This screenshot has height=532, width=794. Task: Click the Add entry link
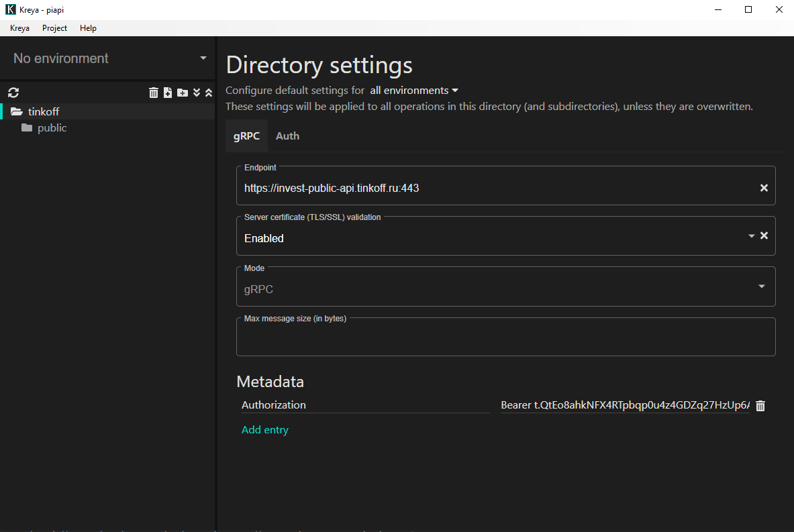[x=265, y=430]
